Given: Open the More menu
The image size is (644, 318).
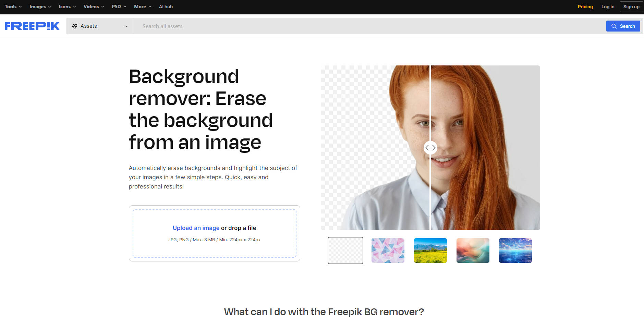Looking at the screenshot, I should click(x=142, y=7).
